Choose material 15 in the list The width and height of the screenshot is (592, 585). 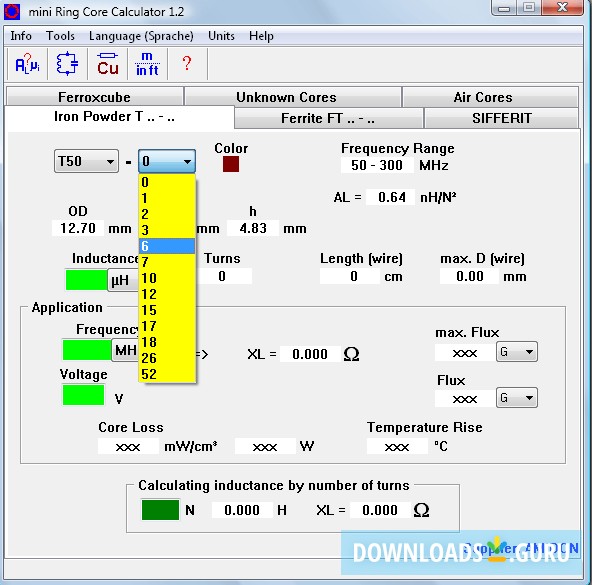point(167,310)
